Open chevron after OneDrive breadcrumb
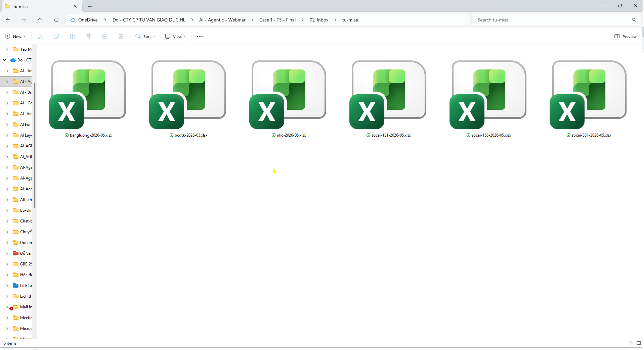Viewport: 644px width, 350px height. click(105, 20)
